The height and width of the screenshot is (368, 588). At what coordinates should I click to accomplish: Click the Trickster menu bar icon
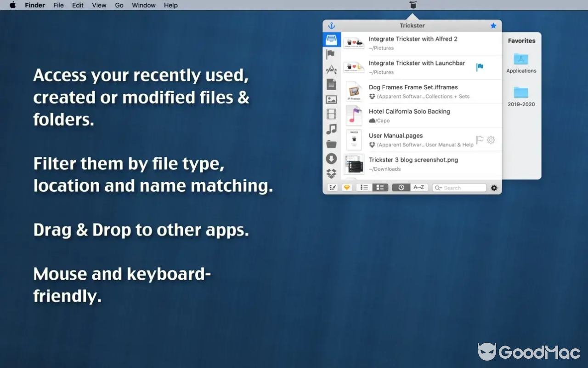[413, 5]
